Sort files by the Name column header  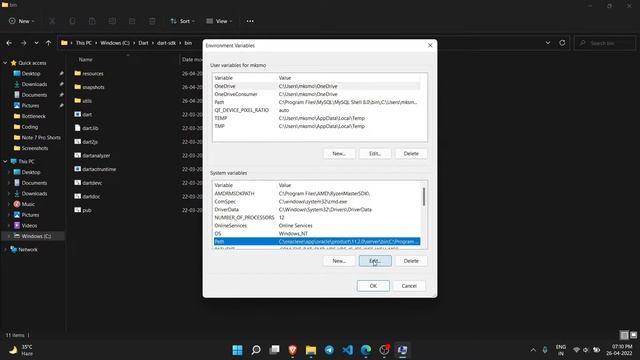[85, 60]
